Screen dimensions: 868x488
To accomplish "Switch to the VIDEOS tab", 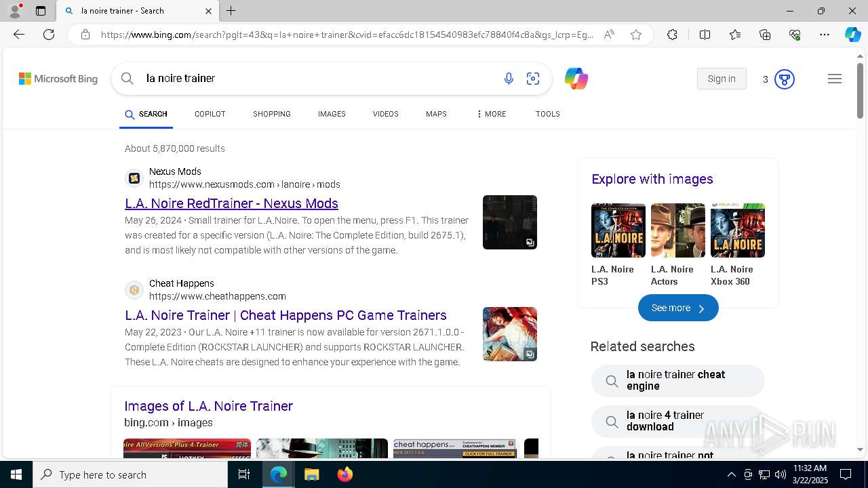I will pyautogui.click(x=386, y=114).
